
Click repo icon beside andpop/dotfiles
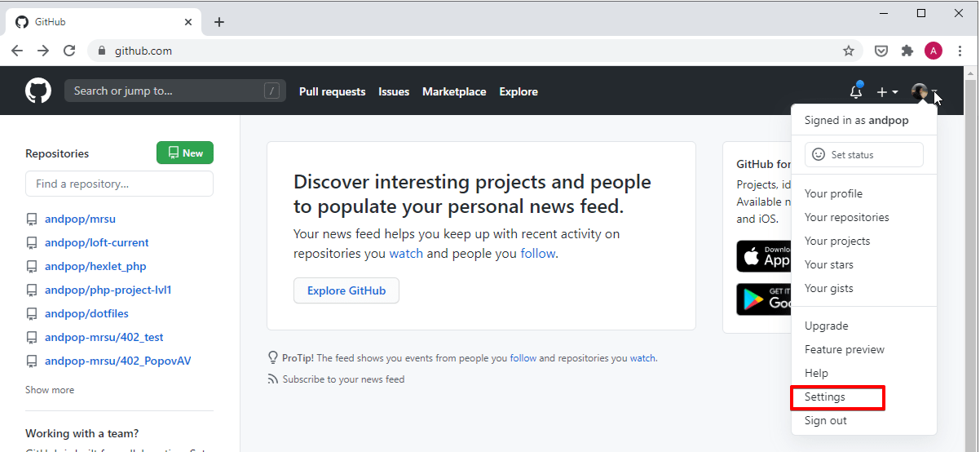pyautogui.click(x=32, y=314)
